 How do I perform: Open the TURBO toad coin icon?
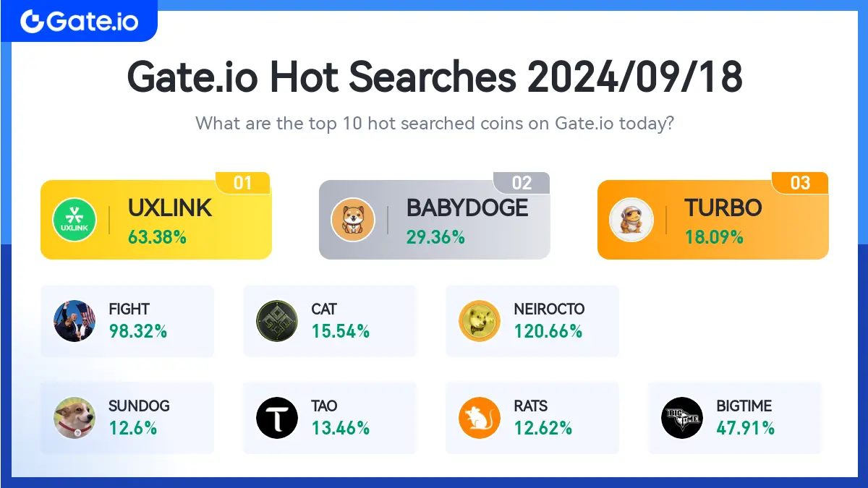click(631, 220)
